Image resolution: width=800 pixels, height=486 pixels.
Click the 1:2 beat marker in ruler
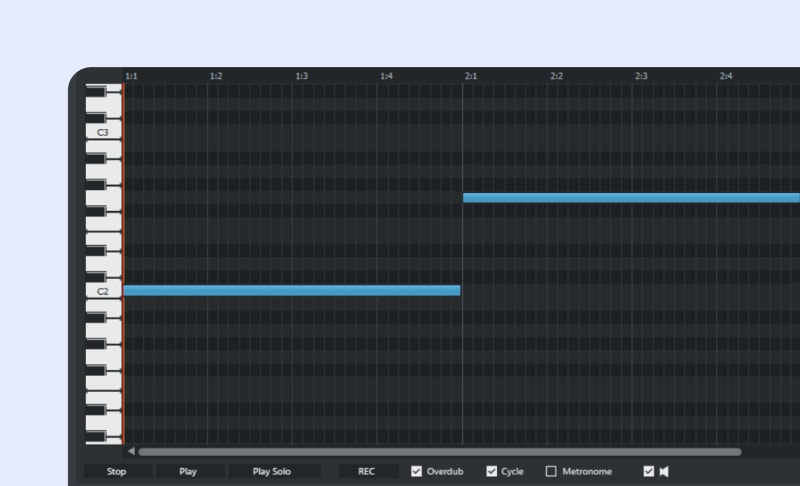216,76
